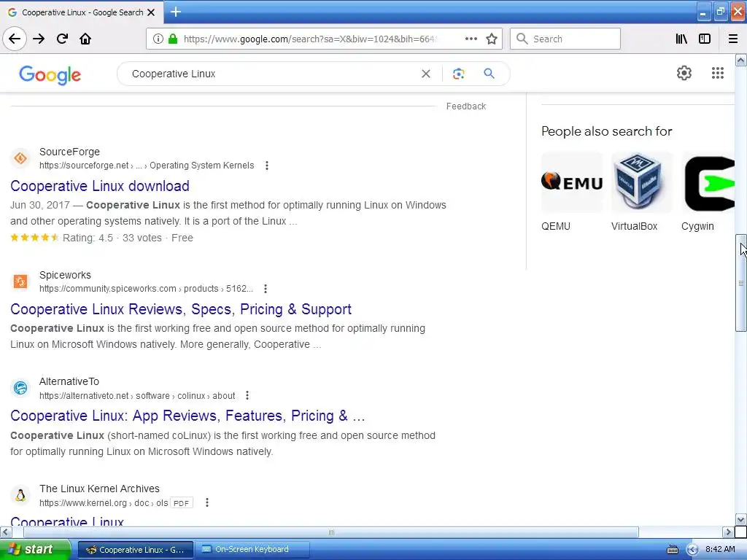Expand hidden system tray icons arrow
The image size is (747, 560).
tap(692, 550)
